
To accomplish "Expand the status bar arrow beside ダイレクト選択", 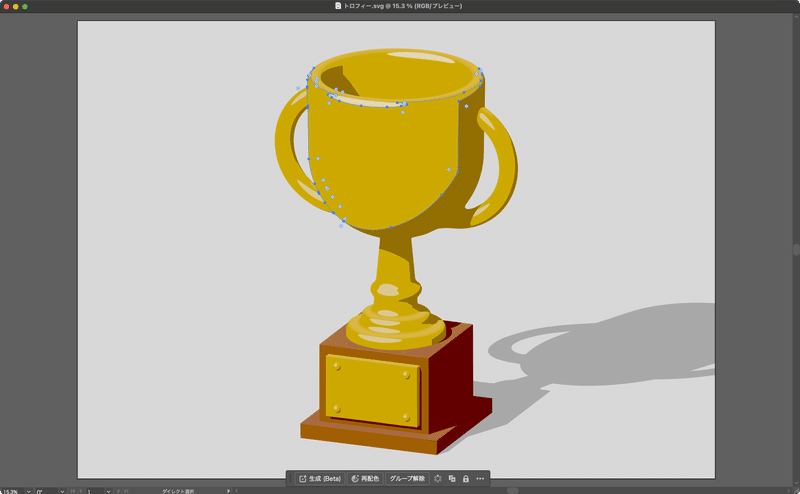I will [x=228, y=491].
